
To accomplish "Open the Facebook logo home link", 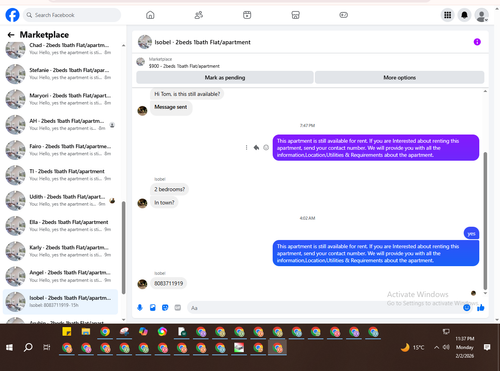I will coord(12,15).
